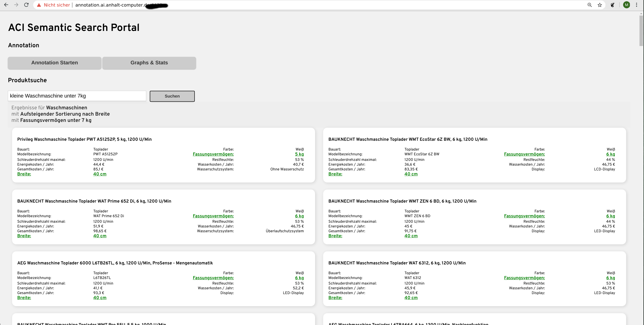Click 'Ergebnisse für Waschmaschinen' text

tap(49, 108)
